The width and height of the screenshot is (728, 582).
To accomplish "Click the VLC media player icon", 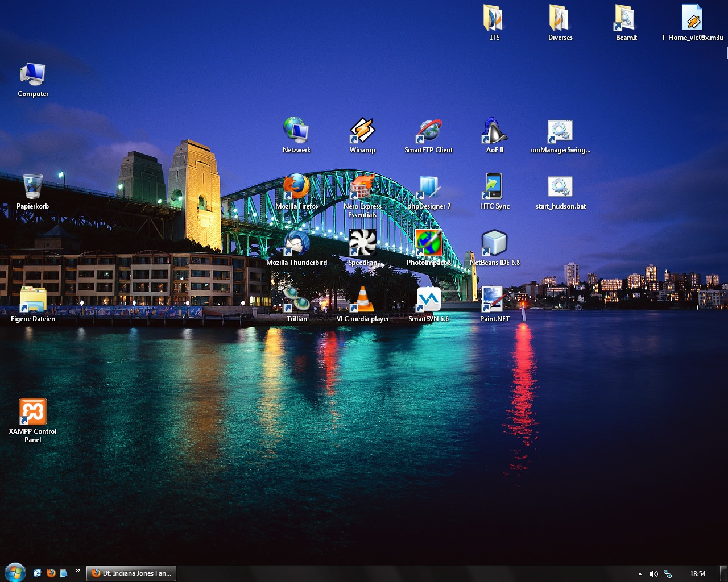I will [362, 300].
